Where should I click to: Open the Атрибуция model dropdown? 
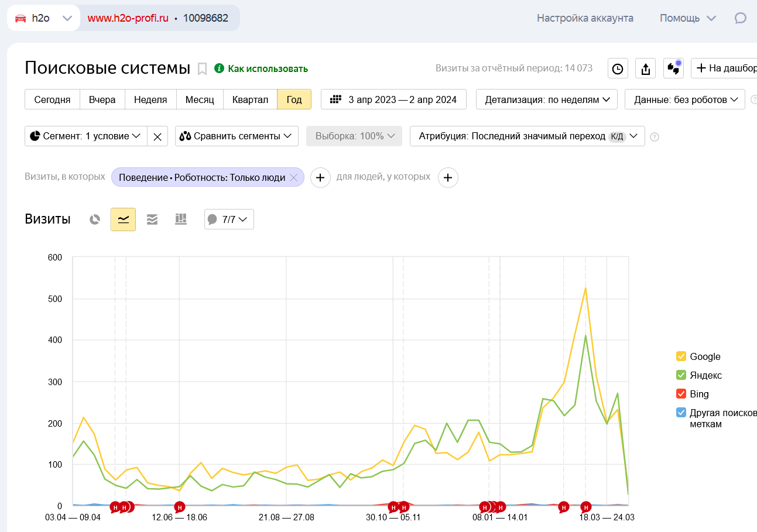coord(527,136)
